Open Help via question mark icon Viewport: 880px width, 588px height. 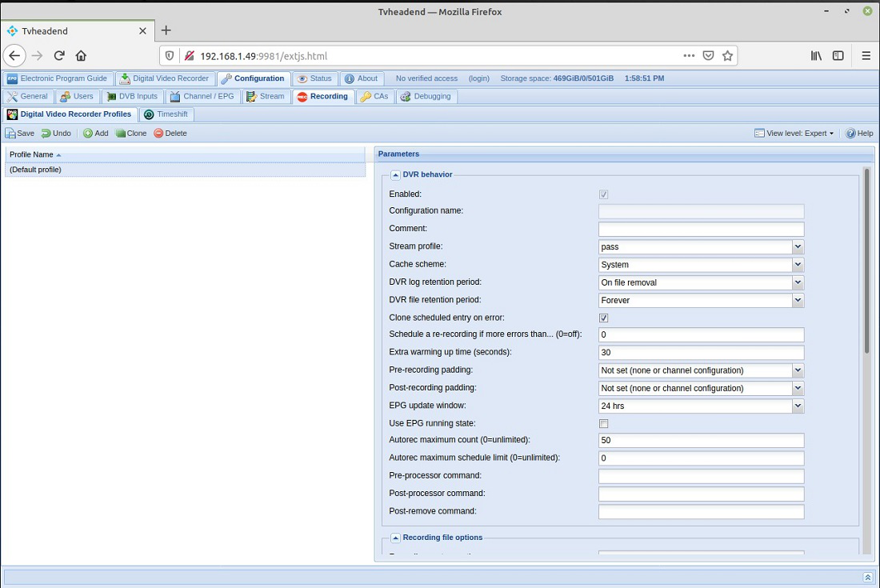[851, 134]
